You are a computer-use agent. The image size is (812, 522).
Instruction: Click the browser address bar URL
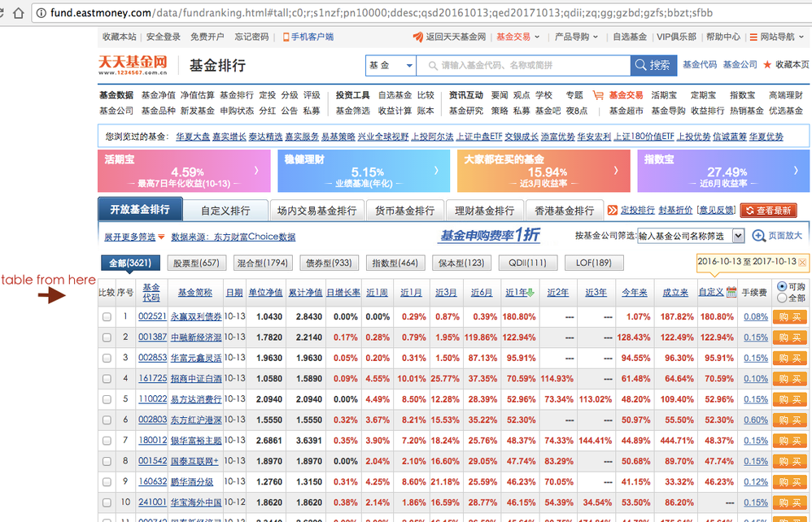coord(382,13)
